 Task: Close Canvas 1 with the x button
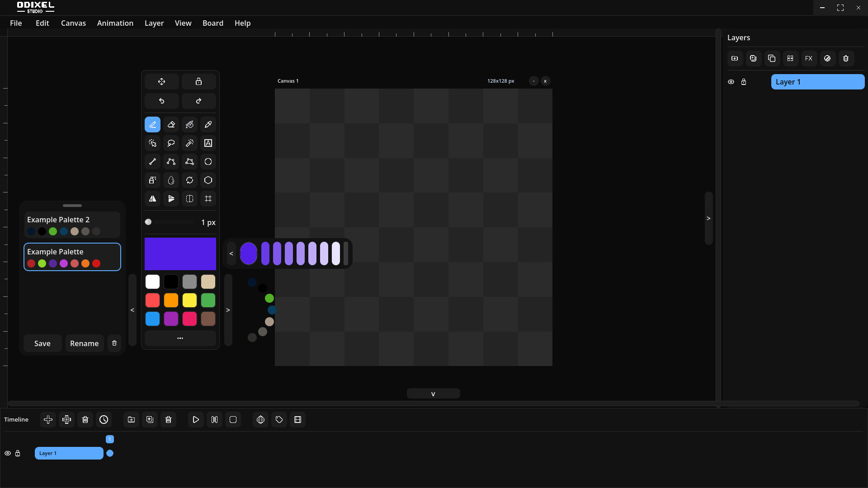(x=545, y=81)
